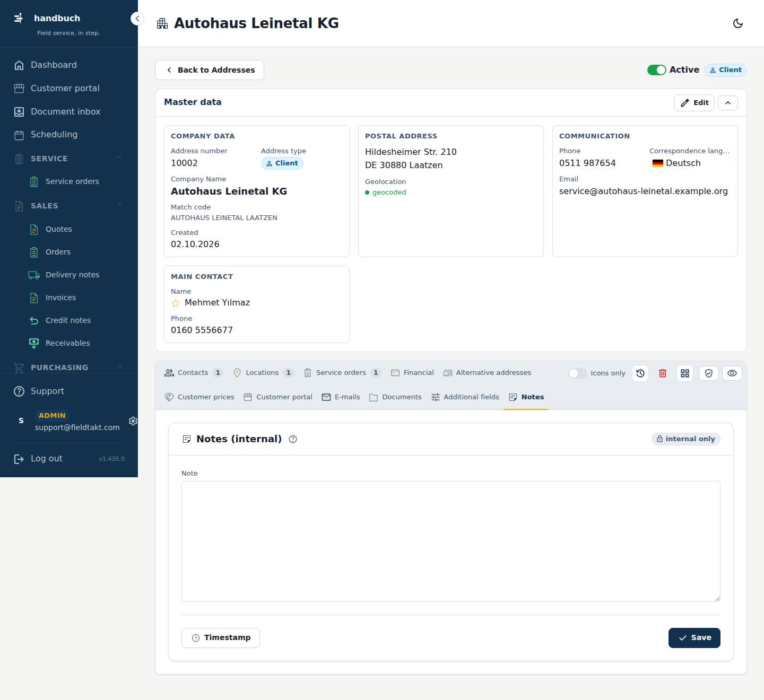Go to Scheduling in sidebar
Viewport: 764px width, 700px height.
point(69,135)
